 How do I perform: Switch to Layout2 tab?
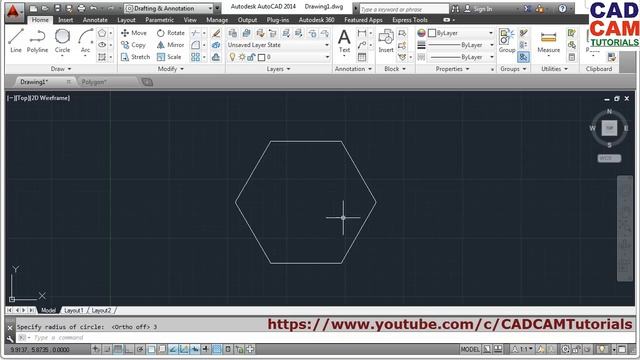click(x=101, y=311)
